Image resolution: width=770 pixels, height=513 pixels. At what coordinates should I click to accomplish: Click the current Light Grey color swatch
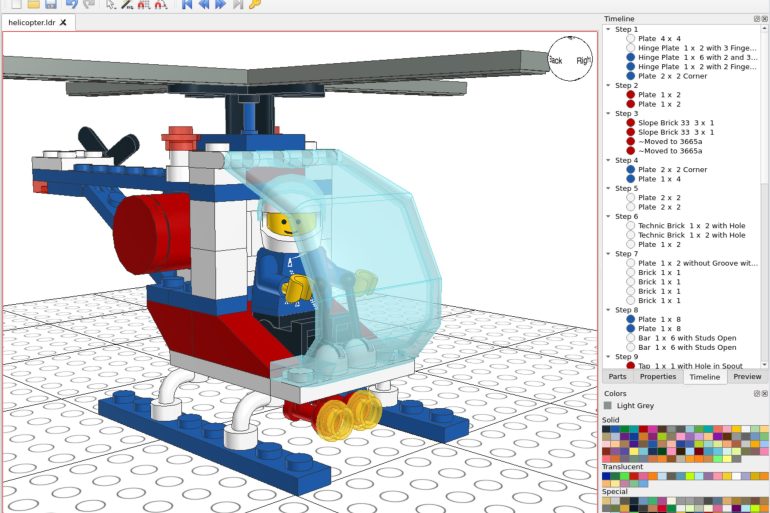[608, 405]
